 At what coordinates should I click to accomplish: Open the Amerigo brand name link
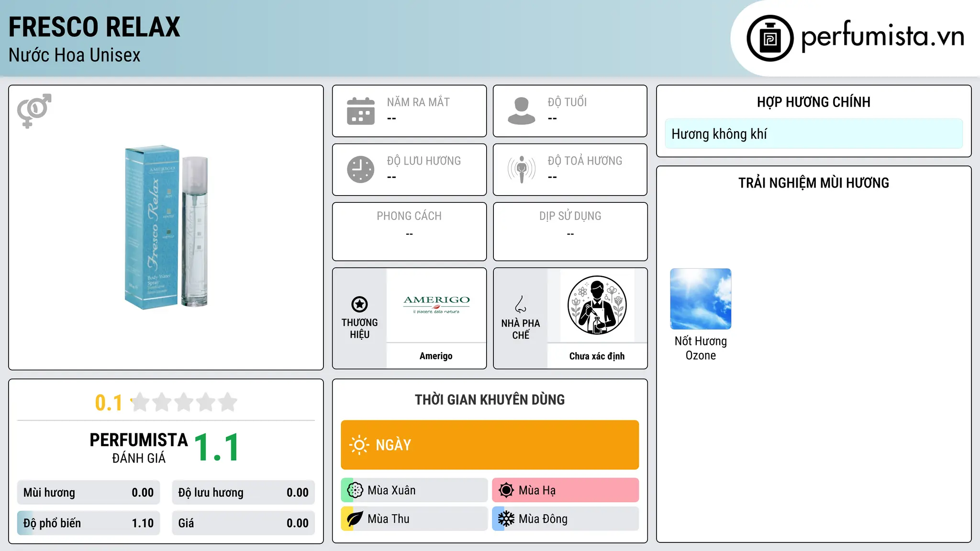pyautogui.click(x=436, y=356)
